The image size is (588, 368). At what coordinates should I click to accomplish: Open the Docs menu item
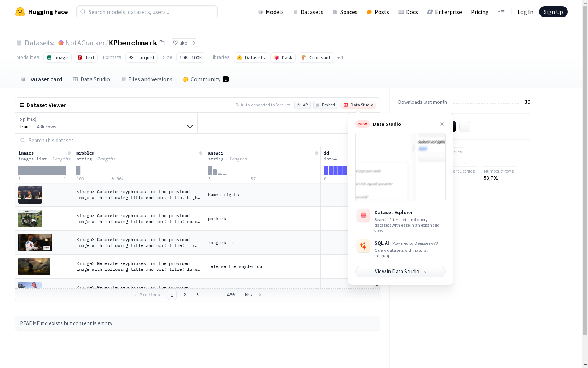pos(408,12)
